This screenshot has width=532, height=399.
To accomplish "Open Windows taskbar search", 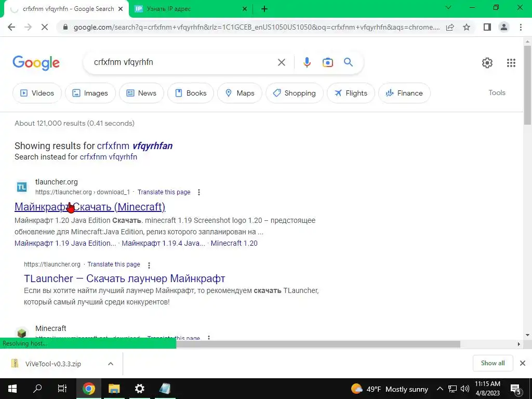I will point(37,389).
